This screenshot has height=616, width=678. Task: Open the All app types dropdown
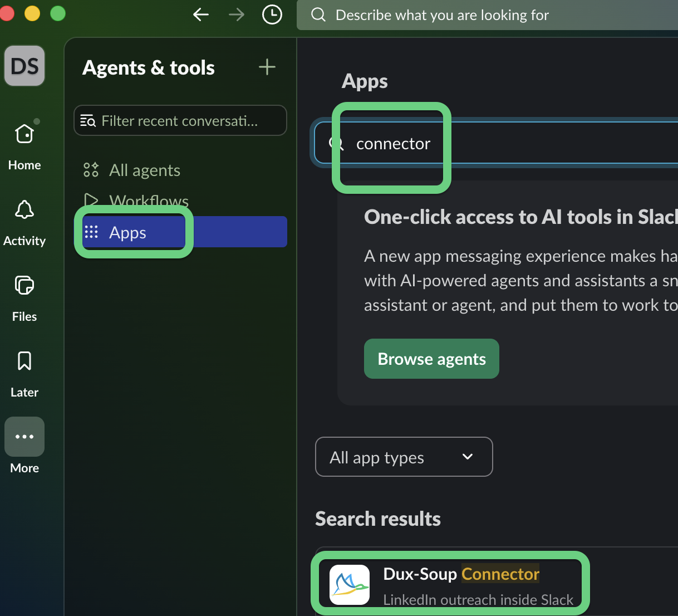point(404,457)
